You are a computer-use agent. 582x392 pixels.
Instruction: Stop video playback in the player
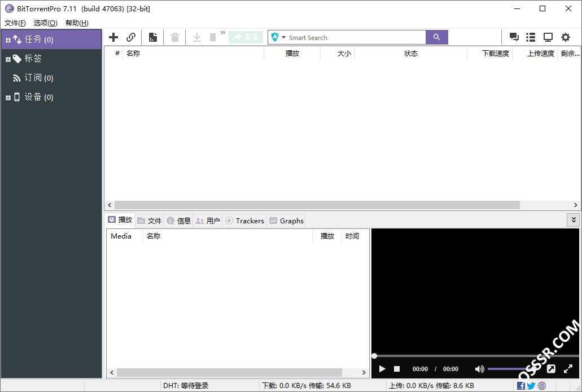coord(397,369)
